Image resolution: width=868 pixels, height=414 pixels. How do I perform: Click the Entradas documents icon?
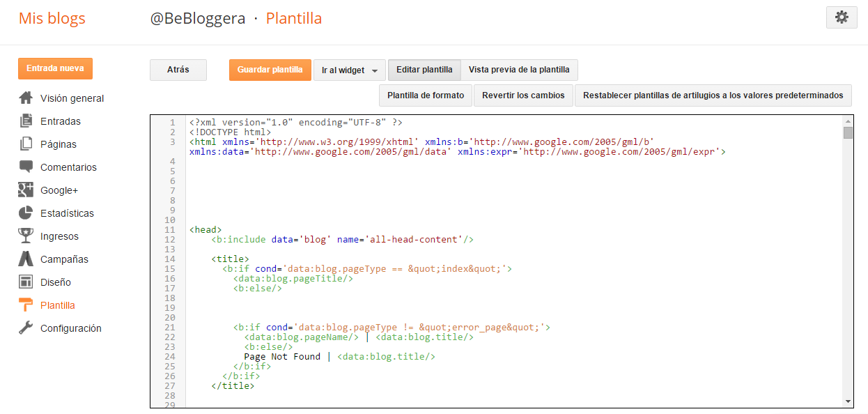26,121
